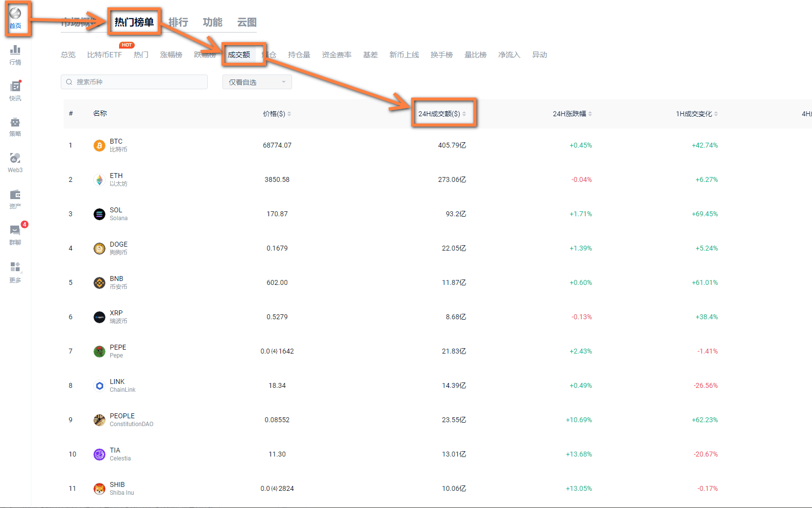812x508 pixels.
Task: Open the SOL Solana name link
Action: pyautogui.click(x=119, y=214)
